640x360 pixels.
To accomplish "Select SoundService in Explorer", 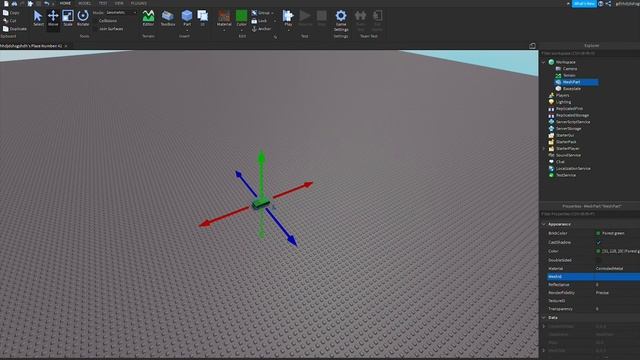I will (568, 155).
